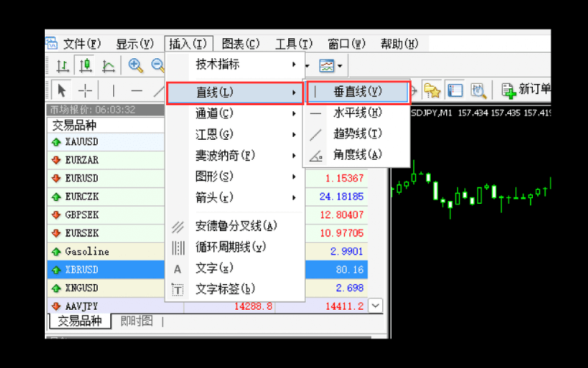The height and width of the screenshot is (368, 588).
Task: Click the red arrow beside EURZAR
Action: [x=57, y=160]
